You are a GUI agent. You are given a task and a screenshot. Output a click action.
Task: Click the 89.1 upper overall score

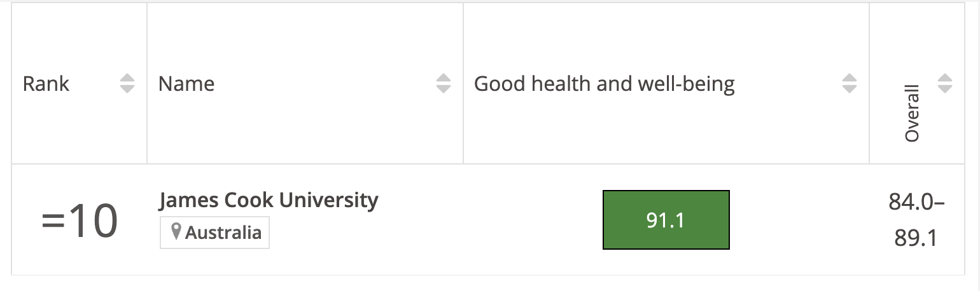click(916, 238)
